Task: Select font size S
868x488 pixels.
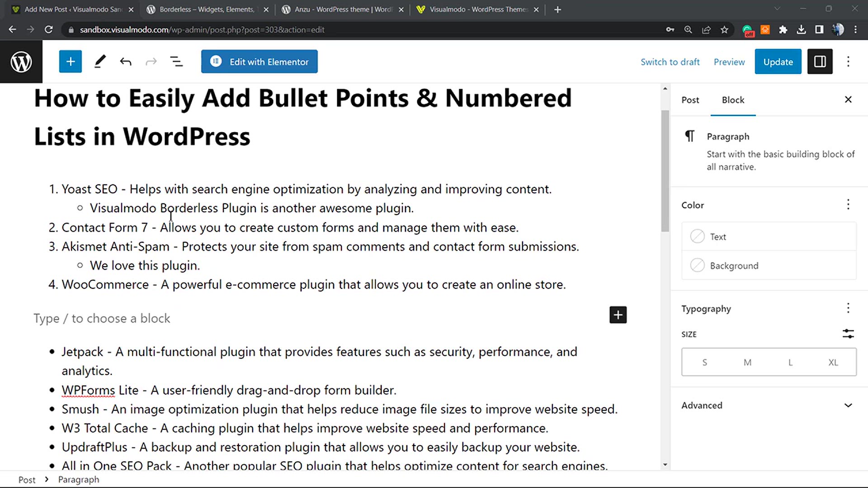Action: coord(704,362)
